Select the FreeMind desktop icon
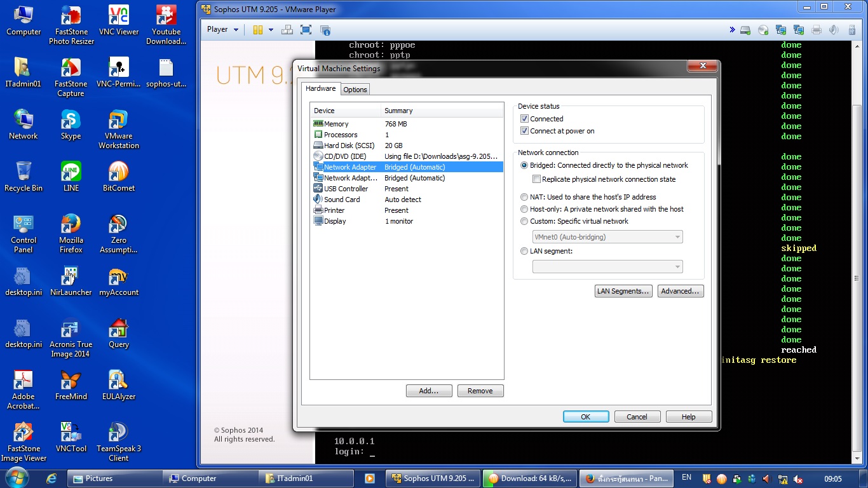Viewport: 868px width, 488px height. click(x=71, y=385)
